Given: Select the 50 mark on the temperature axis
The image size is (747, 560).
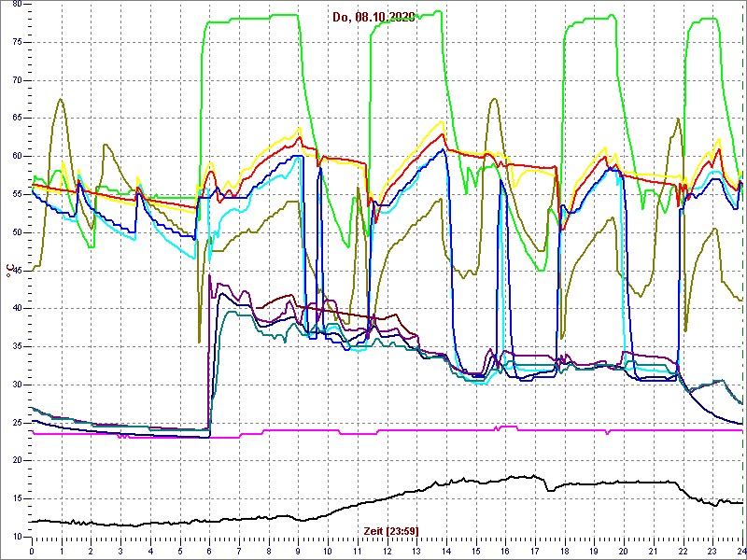Looking at the screenshot, I should coord(16,231).
